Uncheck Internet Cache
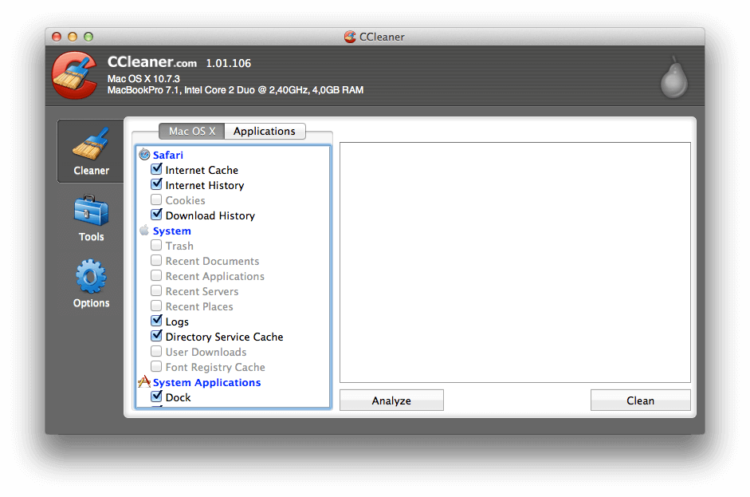 pyautogui.click(x=156, y=169)
